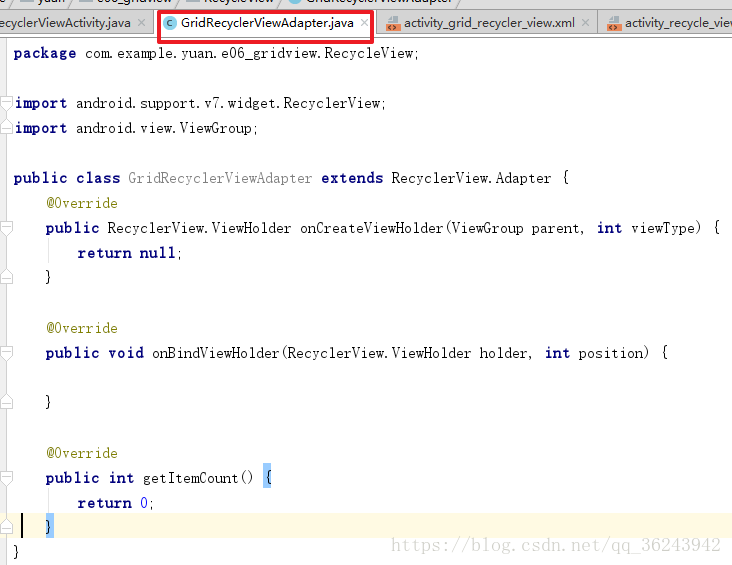Click RecyclerView.Adapter superclass name
Image resolution: width=732 pixels, height=565 pixels.
point(471,178)
